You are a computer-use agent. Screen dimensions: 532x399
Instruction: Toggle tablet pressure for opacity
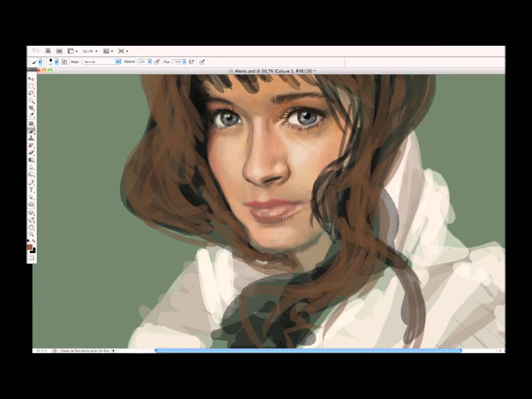click(157, 62)
